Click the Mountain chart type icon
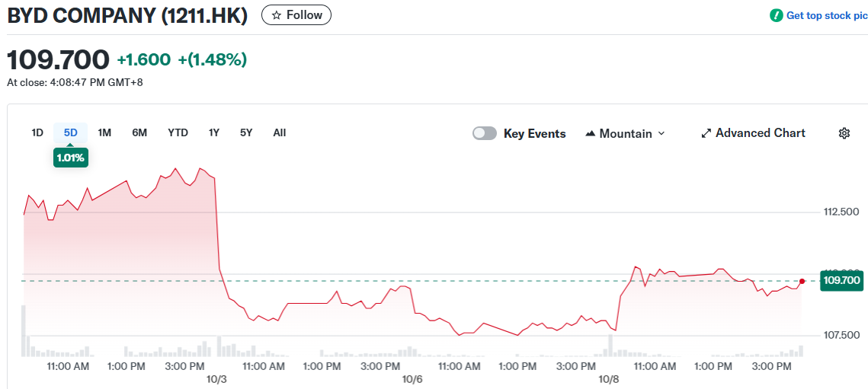The image size is (868, 389). [590, 133]
